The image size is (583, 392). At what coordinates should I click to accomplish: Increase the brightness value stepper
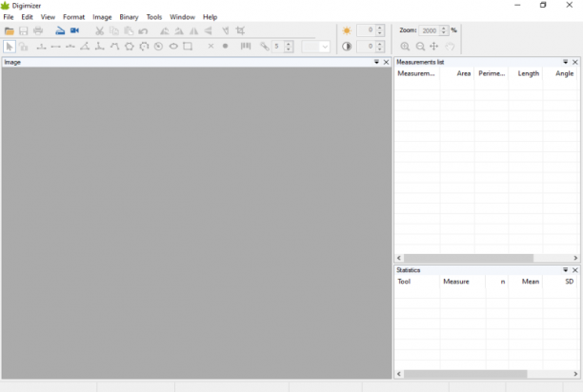point(380,28)
